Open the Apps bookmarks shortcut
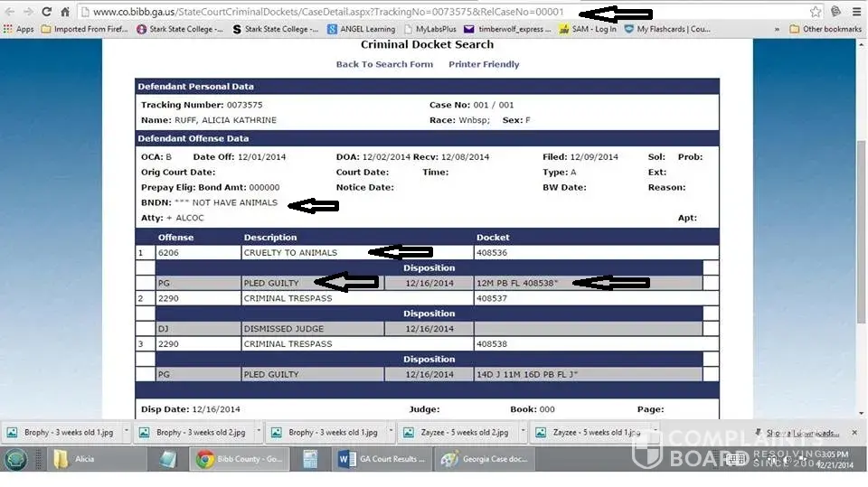The height and width of the screenshot is (487, 868). point(18,29)
